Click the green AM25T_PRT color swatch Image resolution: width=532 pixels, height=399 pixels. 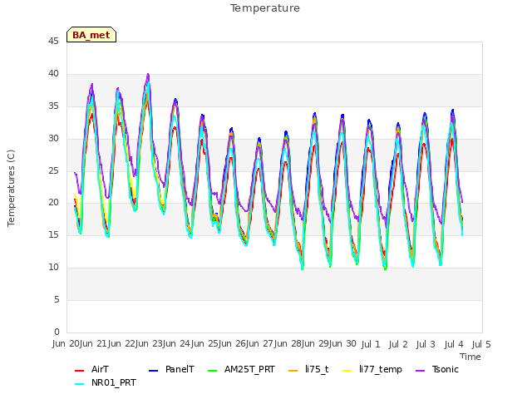[x=213, y=371]
